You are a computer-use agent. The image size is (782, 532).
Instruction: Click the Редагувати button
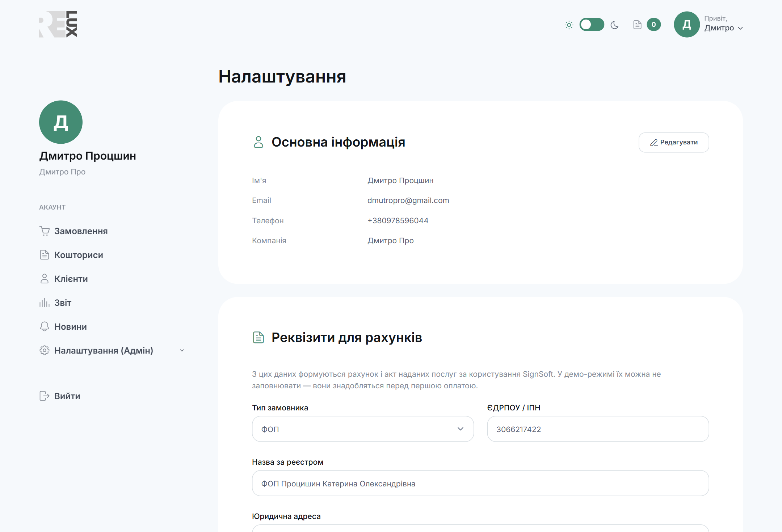click(674, 143)
